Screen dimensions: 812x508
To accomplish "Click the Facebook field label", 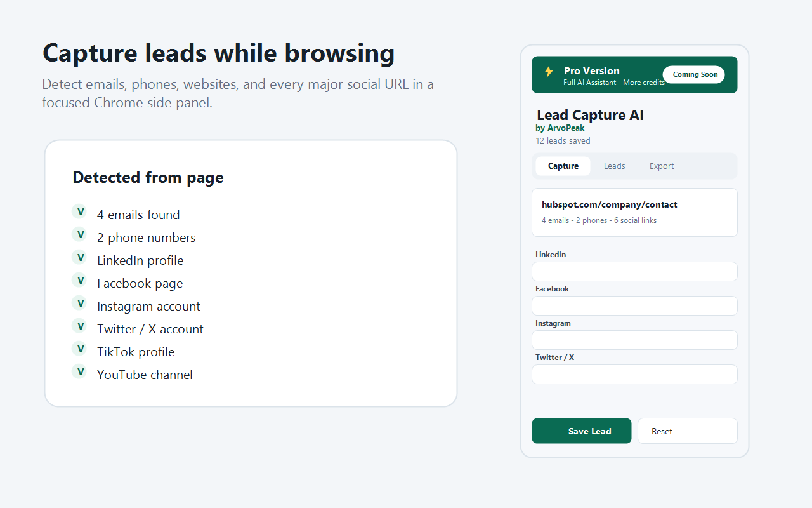I will [552, 289].
